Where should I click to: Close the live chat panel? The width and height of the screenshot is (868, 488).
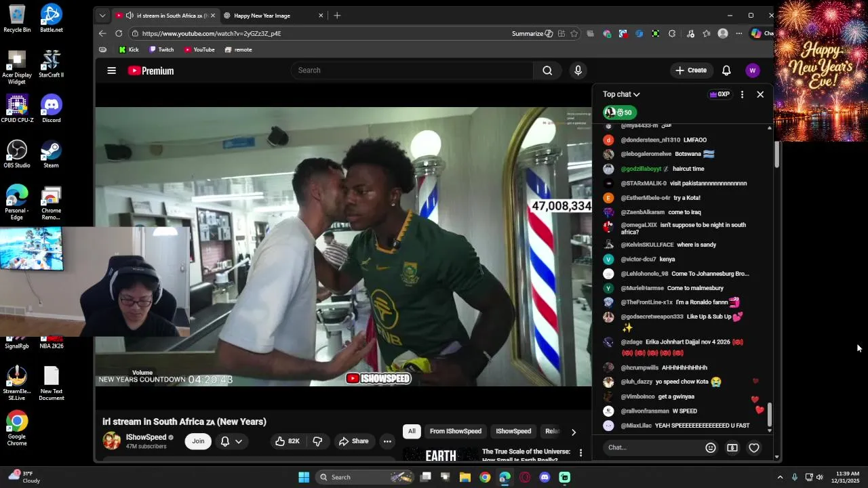(x=760, y=94)
